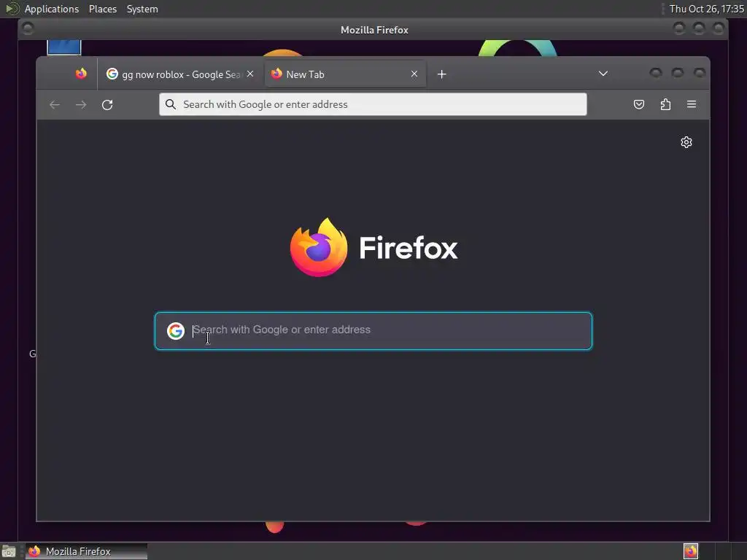Viewport: 747px width, 560px height.
Task: Click the magnifier icon in address bar
Action: (x=171, y=104)
